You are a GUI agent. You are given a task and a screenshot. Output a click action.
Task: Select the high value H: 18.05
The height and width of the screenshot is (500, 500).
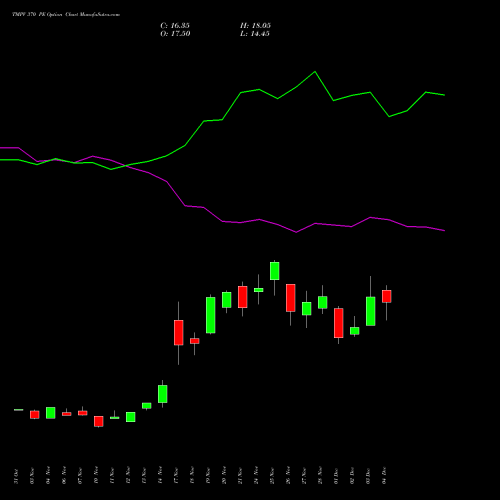coord(255,26)
